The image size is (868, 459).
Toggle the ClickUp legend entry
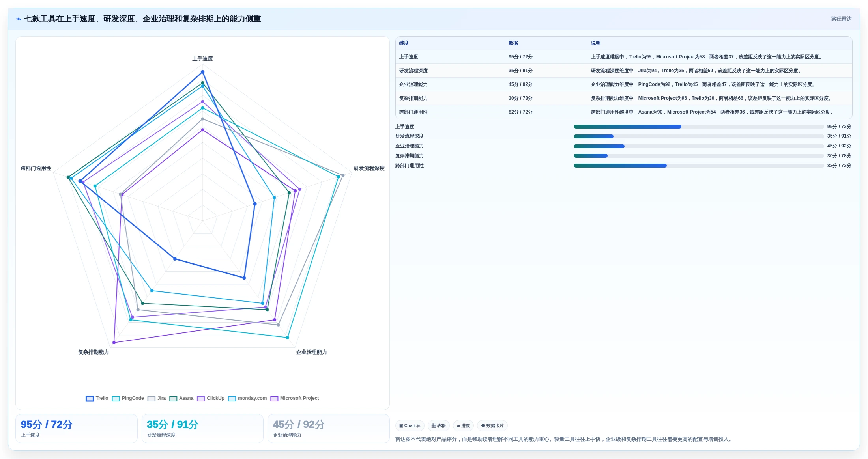coord(211,398)
